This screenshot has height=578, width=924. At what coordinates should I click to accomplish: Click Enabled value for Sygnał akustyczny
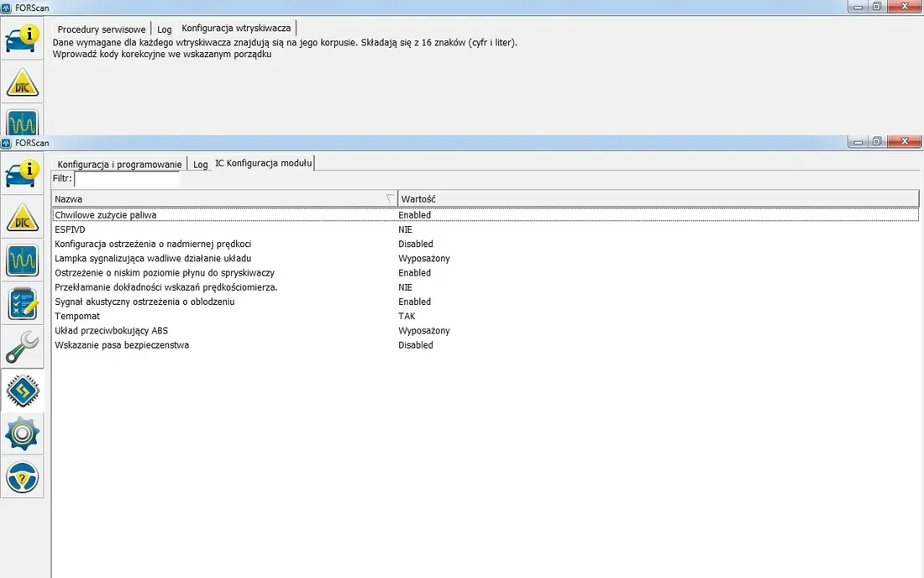click(x=414, y=302)
